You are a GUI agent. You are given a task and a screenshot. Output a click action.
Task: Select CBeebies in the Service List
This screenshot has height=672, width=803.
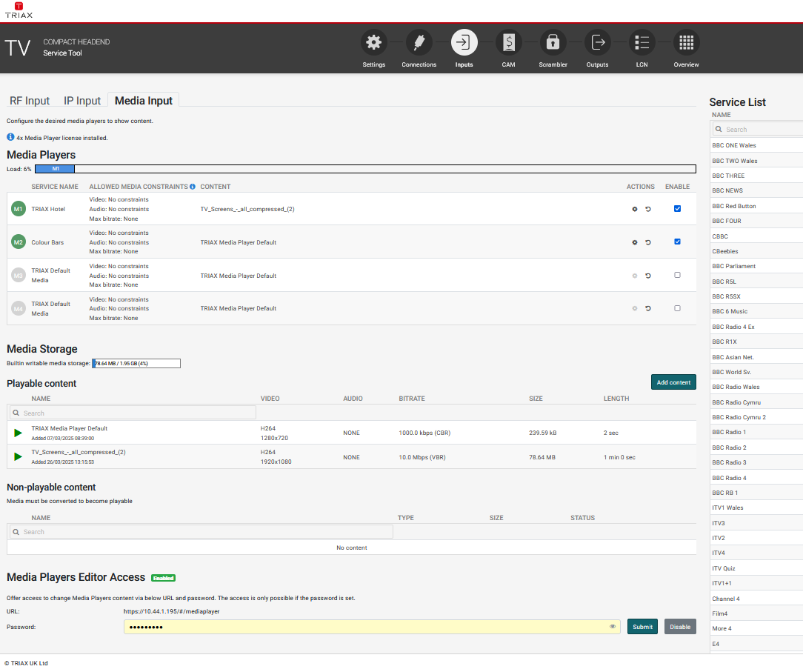(757, 251)
